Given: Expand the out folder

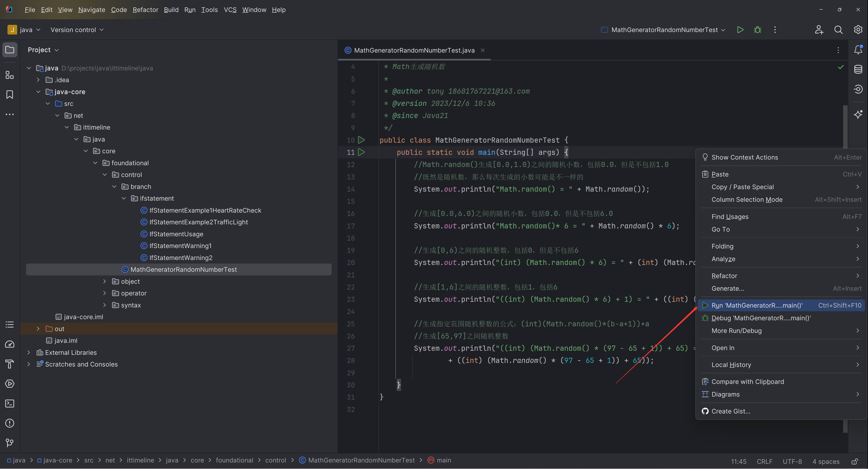Looking at the screenshot, I should click(x=38, y=329).
